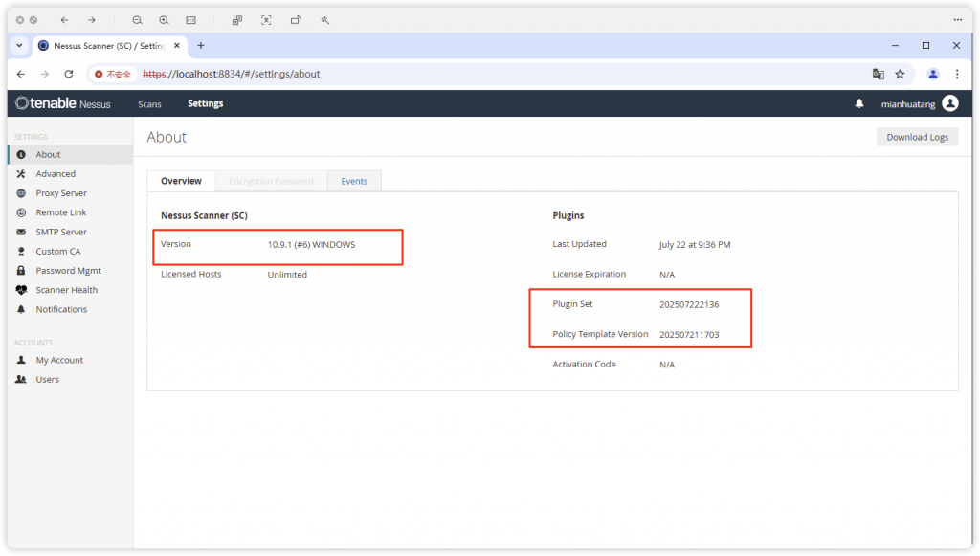Switch to the Events tab

tap(354, 181)
